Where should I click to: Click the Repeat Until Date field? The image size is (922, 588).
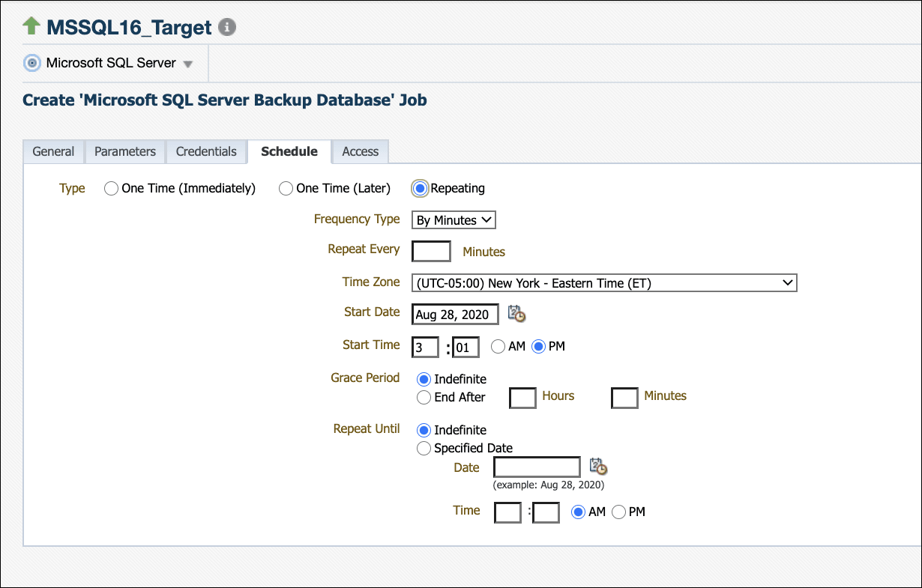537,467
